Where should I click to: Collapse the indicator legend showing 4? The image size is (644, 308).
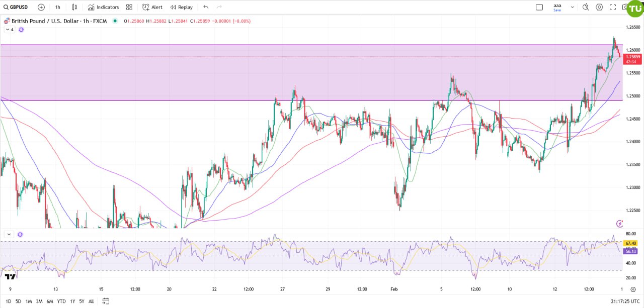[9, 30]
